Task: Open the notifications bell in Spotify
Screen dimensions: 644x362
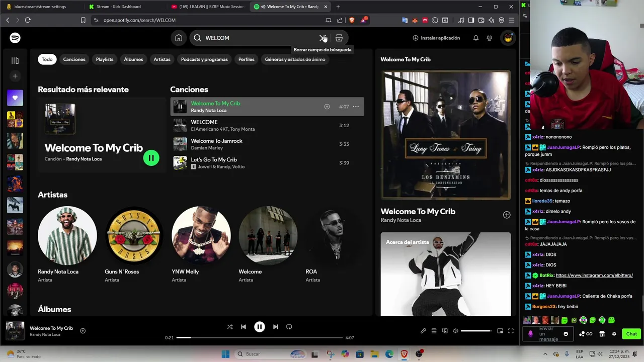Action: [476, 38]
